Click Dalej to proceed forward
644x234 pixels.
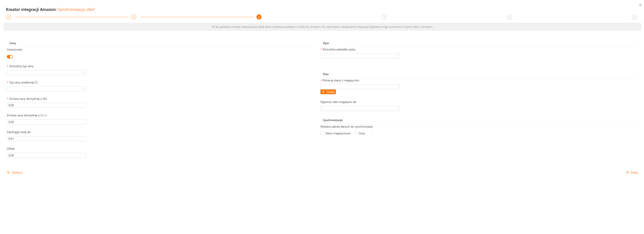click(632, 172)
